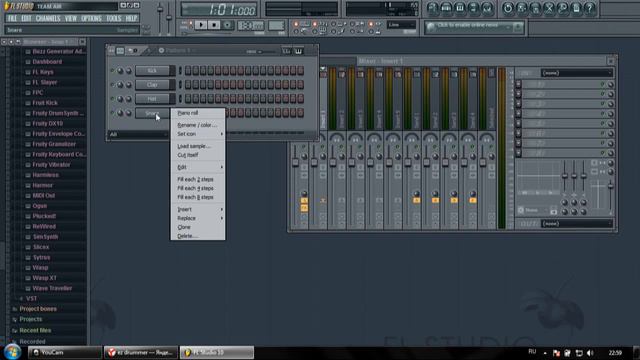Open the CHANNELS menu
The width and height of the screenshot is (640, 360).
pos(48,19)
